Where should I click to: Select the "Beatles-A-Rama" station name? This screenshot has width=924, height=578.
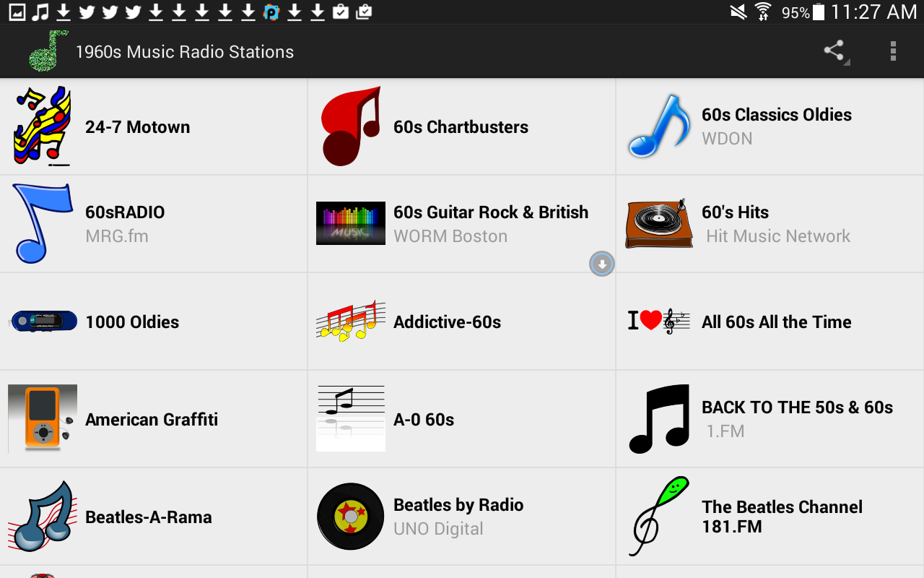[149, 517]
